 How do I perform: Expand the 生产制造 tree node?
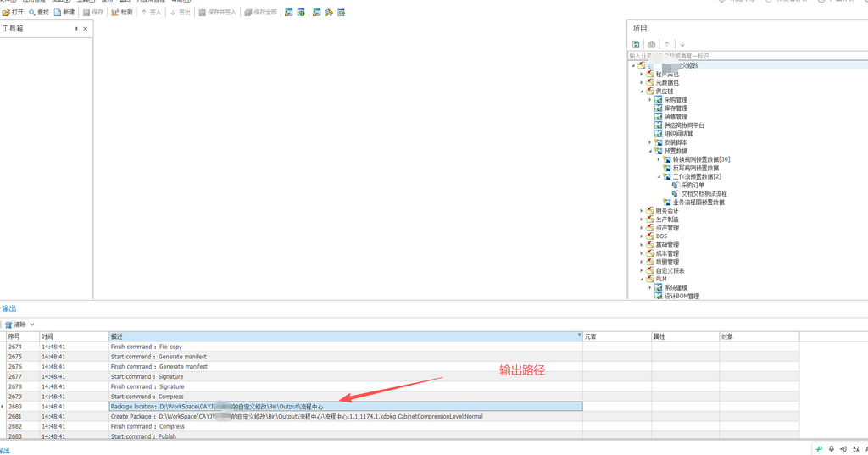pos(642,219)
